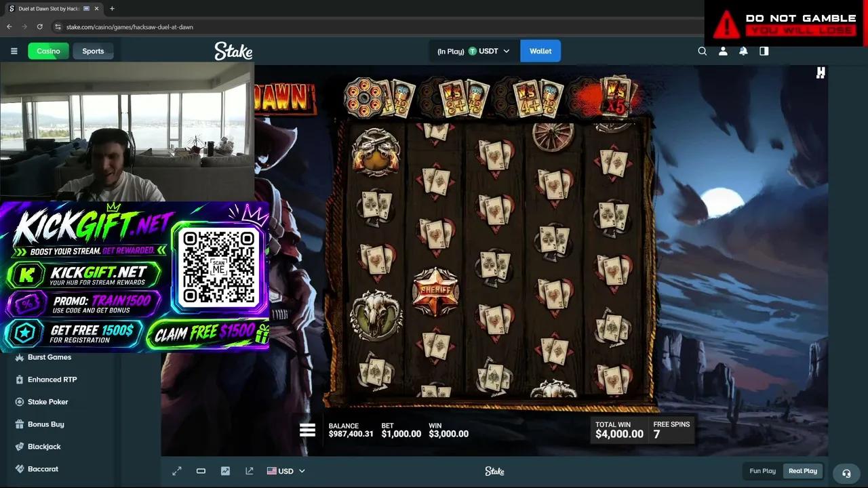
Task: Open the hamburger sidebar menu
Action: click(14, 51)
